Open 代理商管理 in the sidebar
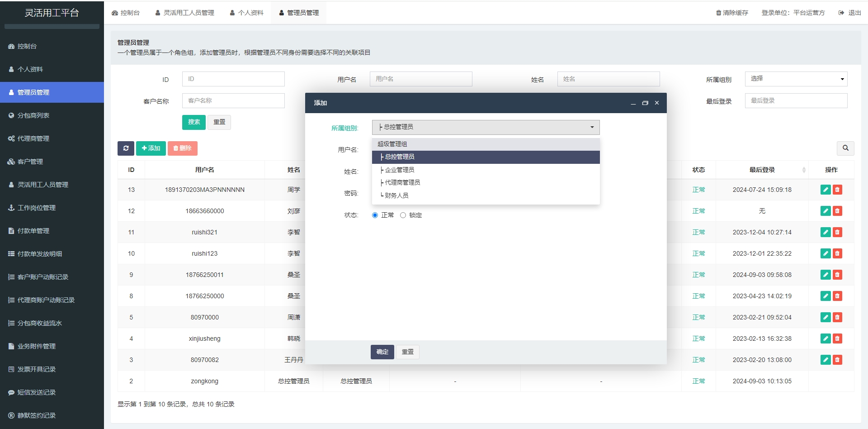This screenshot has width=868, height=429. 33,138
